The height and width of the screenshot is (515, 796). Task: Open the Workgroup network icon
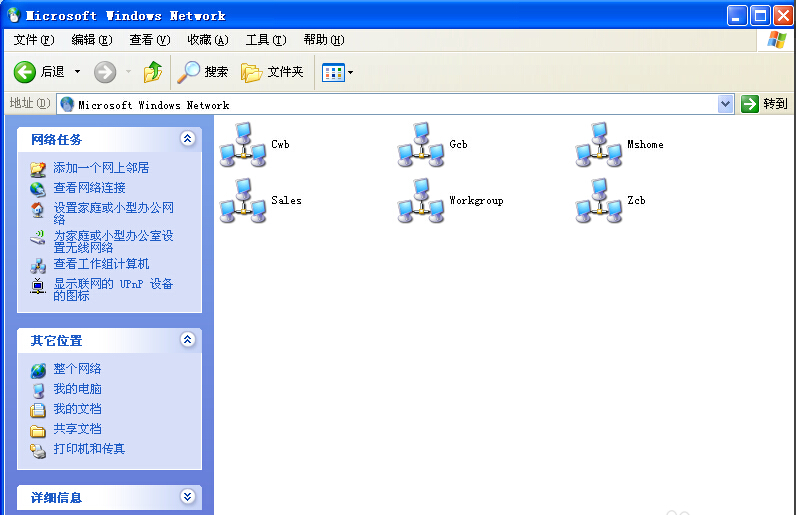point(421,201)
